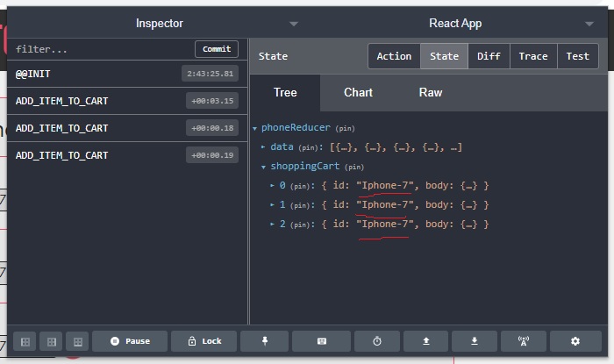Image resolution: width=614 pixels, height=364 pixels.
Task: Expand shoppingCart item 2
Action: click(x=272, y=225)
